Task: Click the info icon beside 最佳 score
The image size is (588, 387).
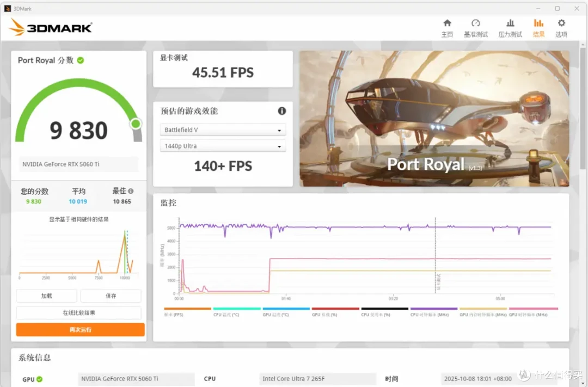Action: point(131,191)
